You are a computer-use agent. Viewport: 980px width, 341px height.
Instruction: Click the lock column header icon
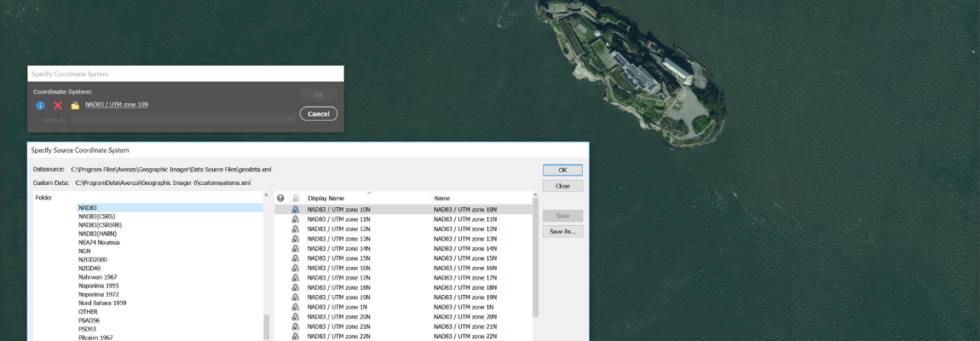tap(296, 198)
